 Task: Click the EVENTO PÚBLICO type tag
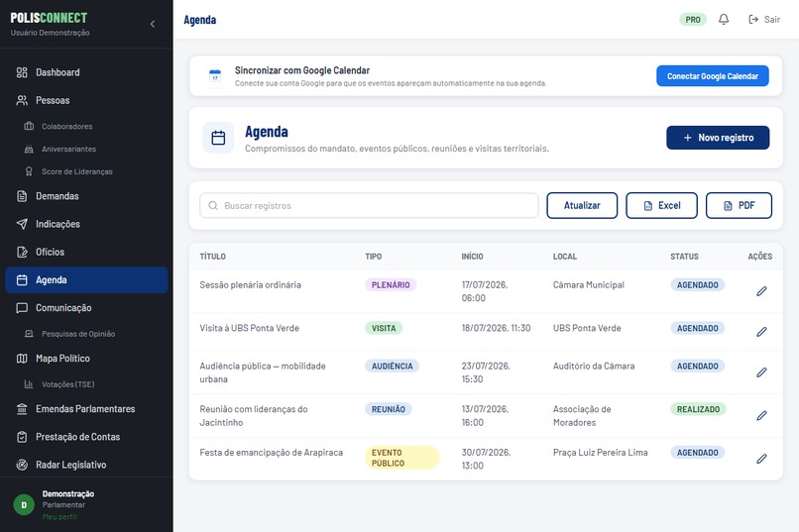point(402,458)
